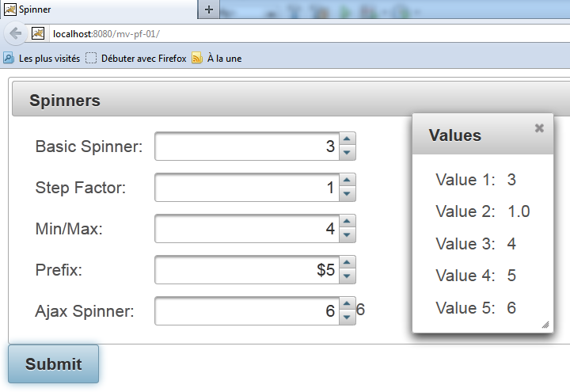Select the Spinner browser tab

[x=95, y=10]
